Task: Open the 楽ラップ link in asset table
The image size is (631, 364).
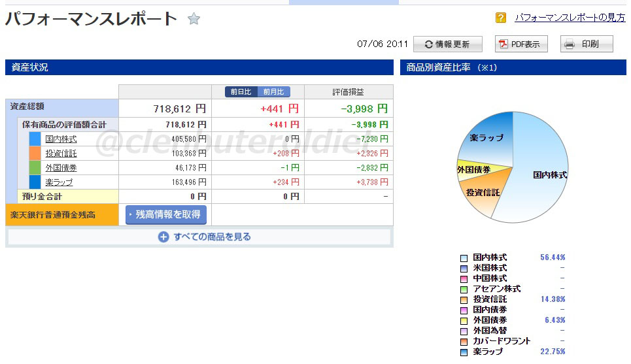Action: [x=59, y=182]
